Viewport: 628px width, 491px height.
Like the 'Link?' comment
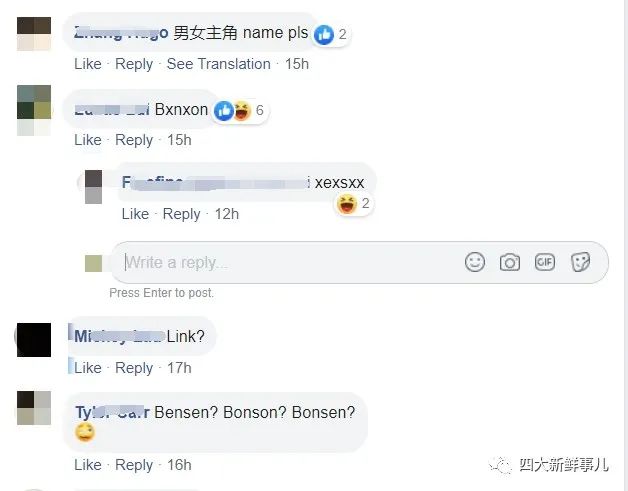click(88, 368)
